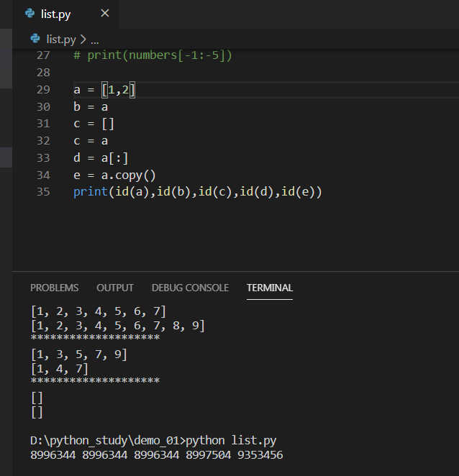
Task: Click the 'b = a' code line
Action: 91,107
